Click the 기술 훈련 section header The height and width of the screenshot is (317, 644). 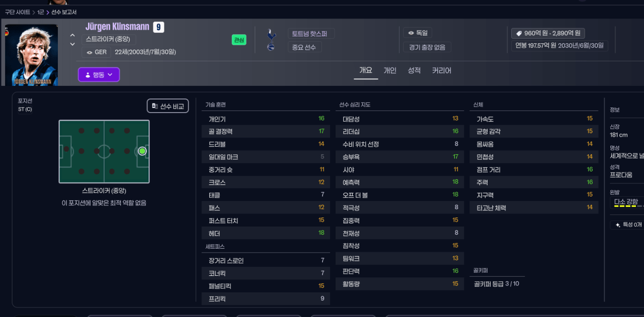215,105
